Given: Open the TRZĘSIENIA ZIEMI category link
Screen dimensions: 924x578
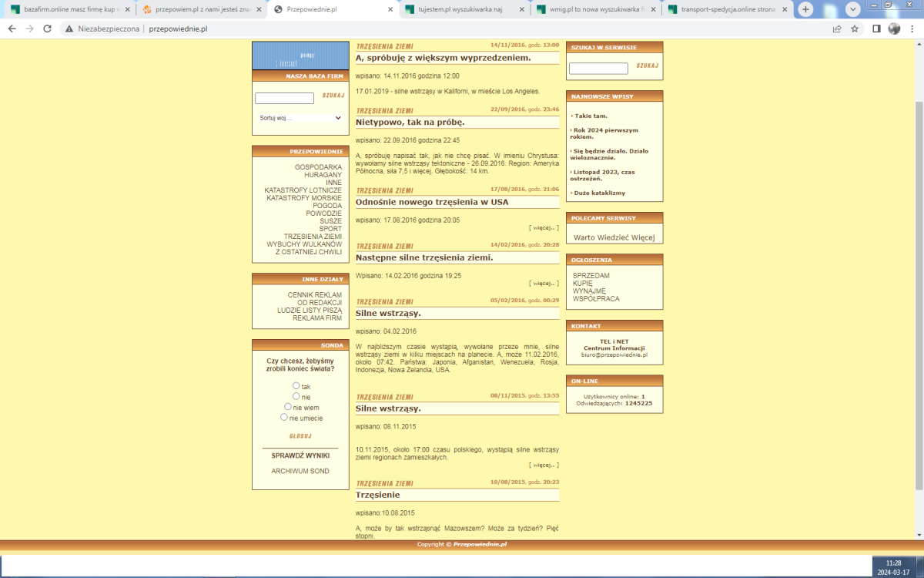Looking at the screenshot, I should (312, 237).
